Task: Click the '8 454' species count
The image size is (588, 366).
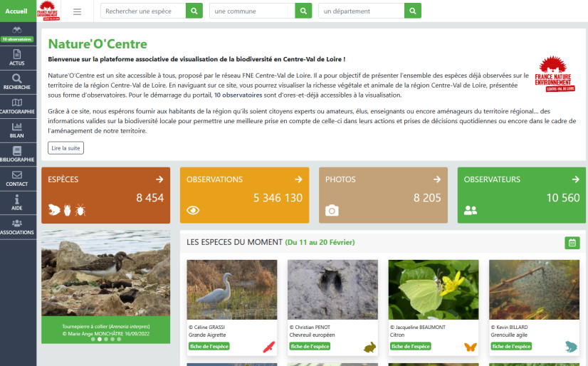Action: point(150,198)
